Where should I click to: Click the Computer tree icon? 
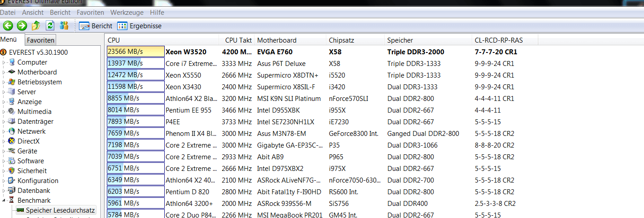(x=12, y=62)
